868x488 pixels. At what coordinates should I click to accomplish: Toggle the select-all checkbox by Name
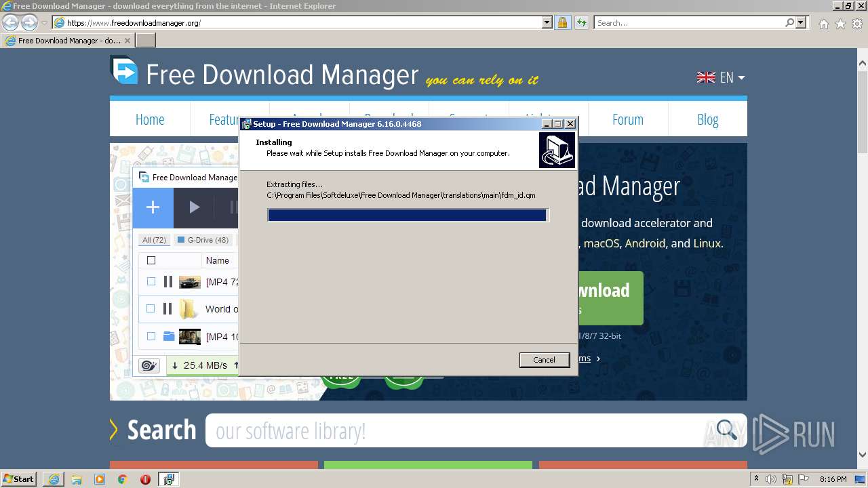click(x=151, y=260)
